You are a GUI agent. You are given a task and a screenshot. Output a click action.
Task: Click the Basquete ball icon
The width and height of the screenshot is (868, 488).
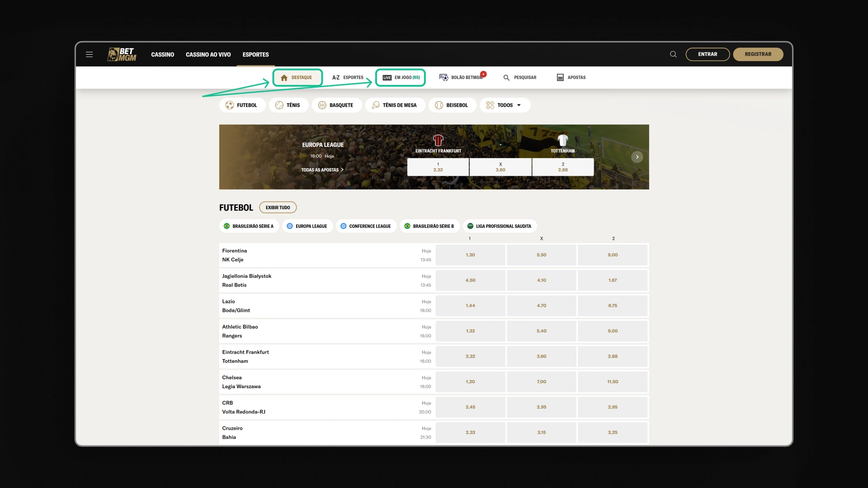tap(322, 105)
